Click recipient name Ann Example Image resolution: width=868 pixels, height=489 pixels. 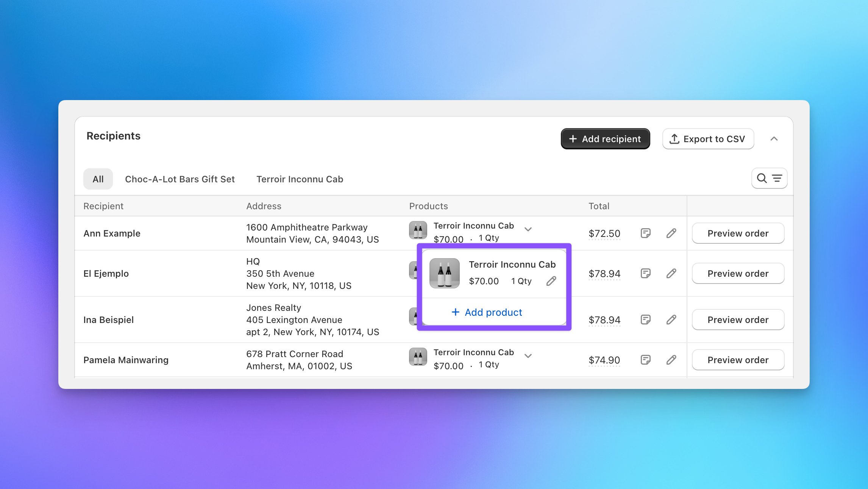click(112, 234)
